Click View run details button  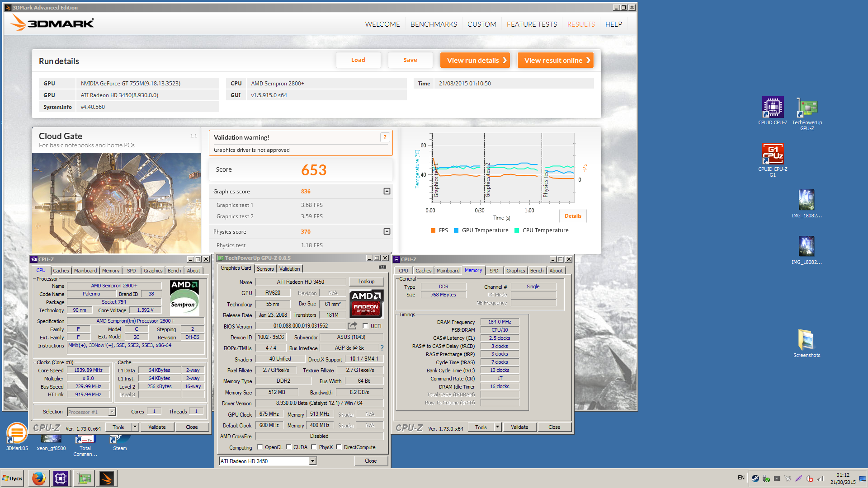tap(475, 60)
